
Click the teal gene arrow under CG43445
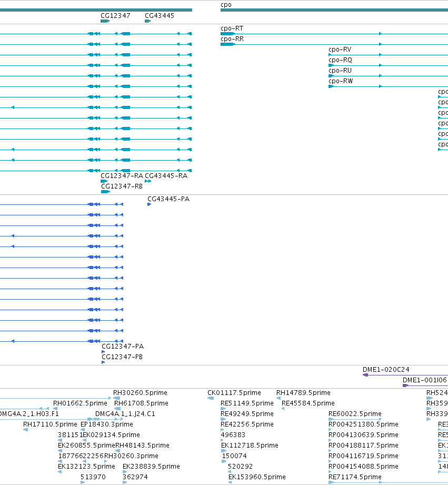(x=148, y=21)
